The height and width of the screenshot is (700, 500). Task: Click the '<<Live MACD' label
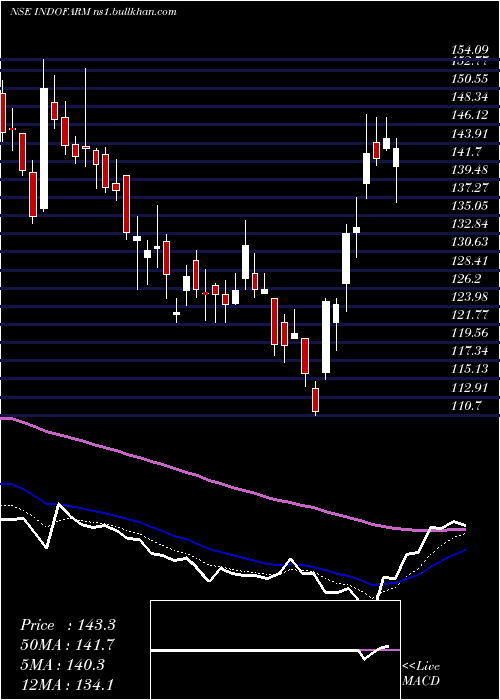(x=421, y=674)
